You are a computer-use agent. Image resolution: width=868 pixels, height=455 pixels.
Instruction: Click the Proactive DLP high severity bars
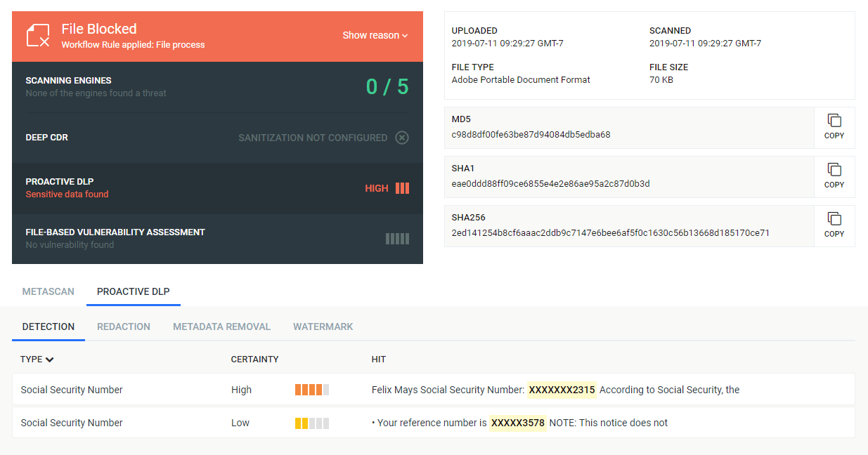(402, 188)
